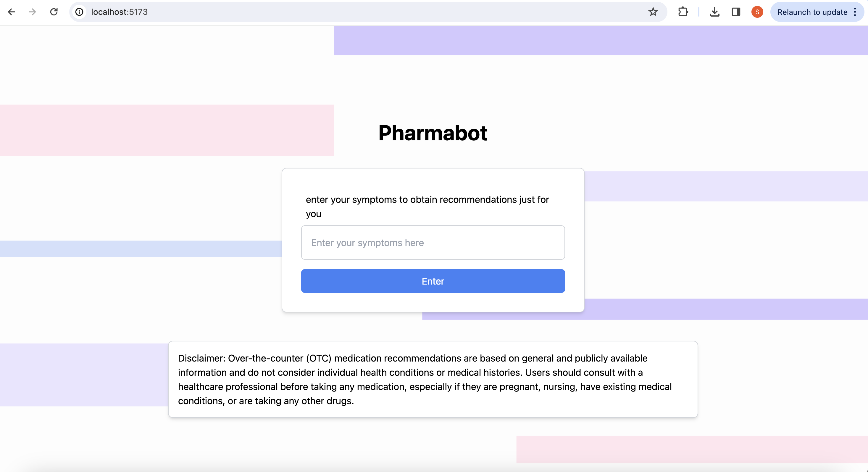Viewport: 868px width, 472px height.
Task: Open the Downloads icon
Action: [715, 12]
